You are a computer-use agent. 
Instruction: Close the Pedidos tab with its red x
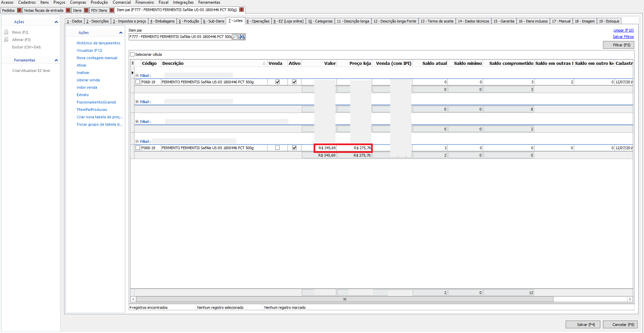(x=19, y=10)
